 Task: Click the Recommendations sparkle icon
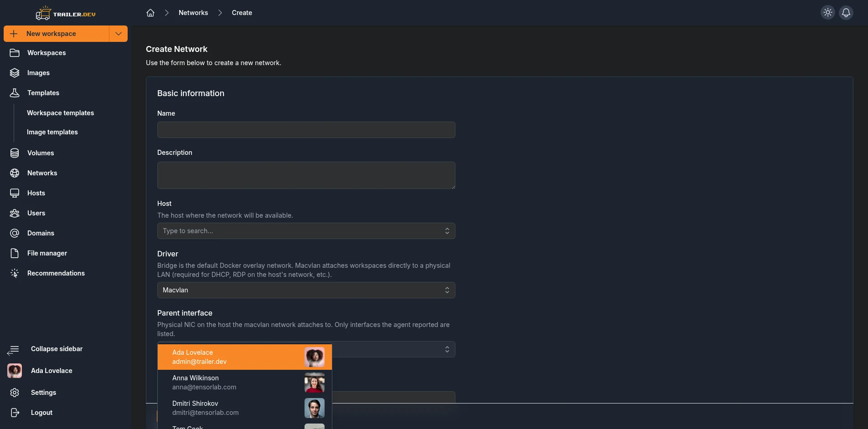[x=15, y=273]
